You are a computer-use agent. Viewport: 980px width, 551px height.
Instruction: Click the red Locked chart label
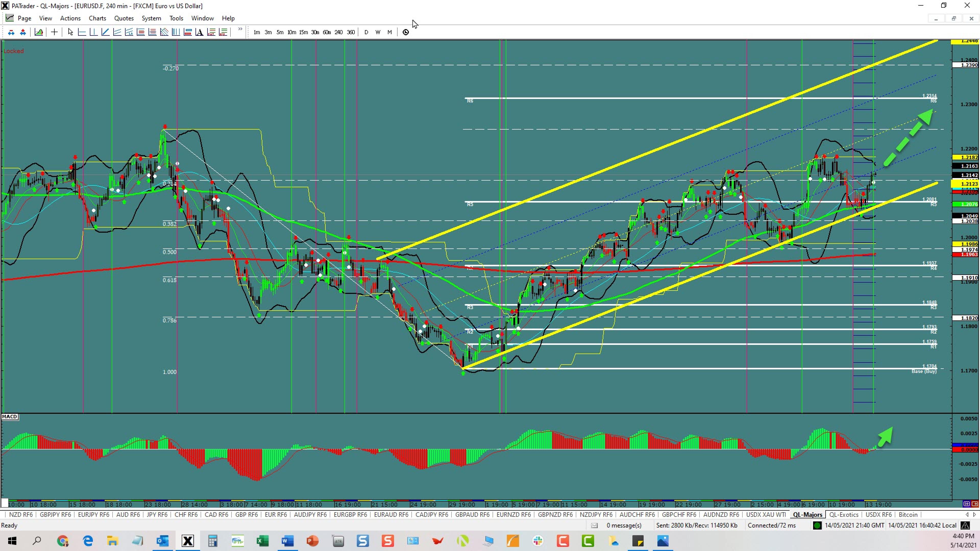(14, 51)
